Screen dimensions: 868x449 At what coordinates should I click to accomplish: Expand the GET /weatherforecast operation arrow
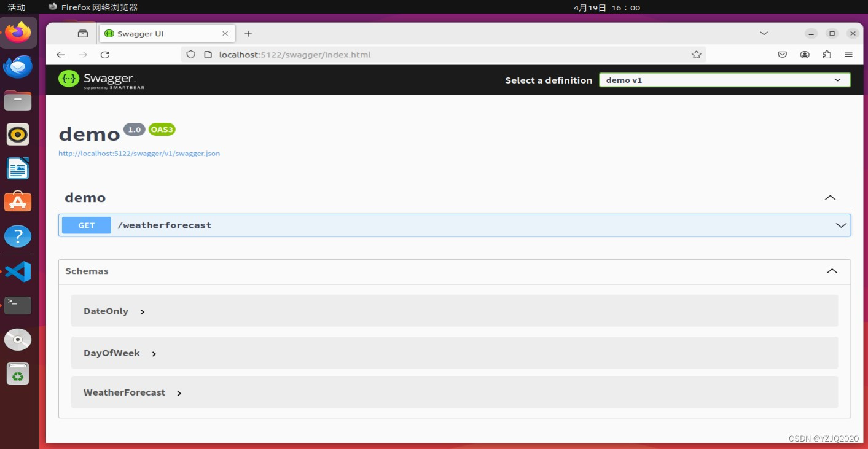point(841,225)
